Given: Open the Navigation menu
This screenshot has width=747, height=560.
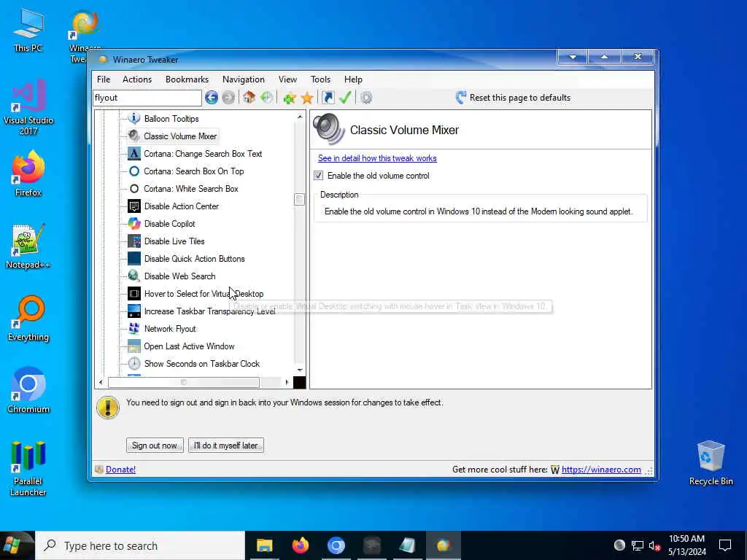Looking at the screenshot, I should [244, 79].
